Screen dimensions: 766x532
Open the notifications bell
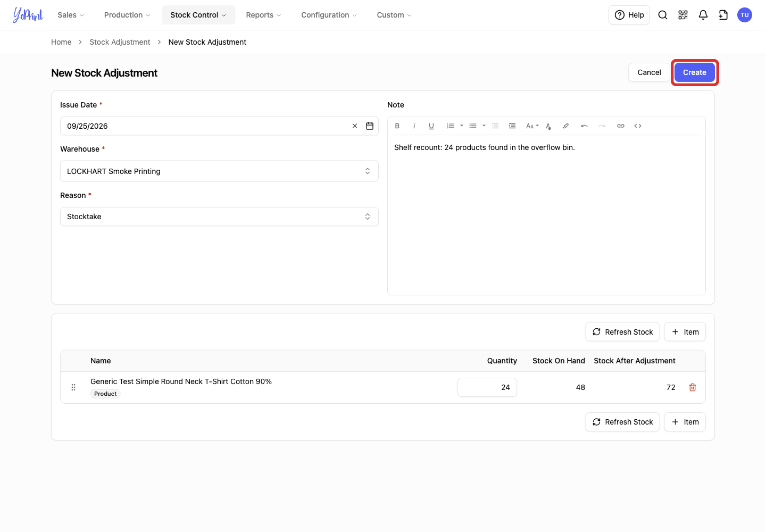[703, 15]
